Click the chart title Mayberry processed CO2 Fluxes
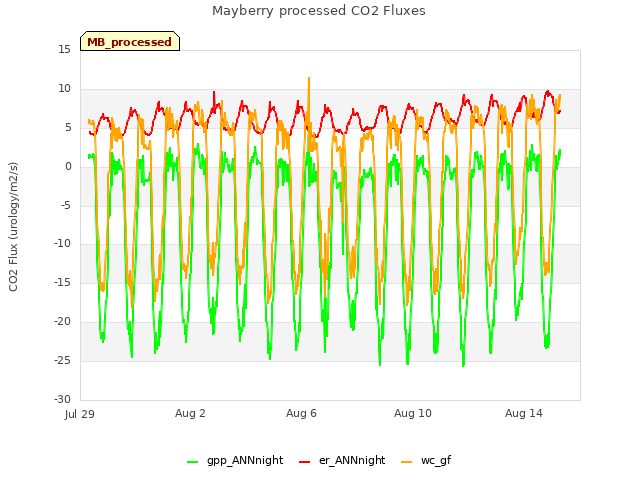This screenshot has height=480, width=640. coord(319,11)
